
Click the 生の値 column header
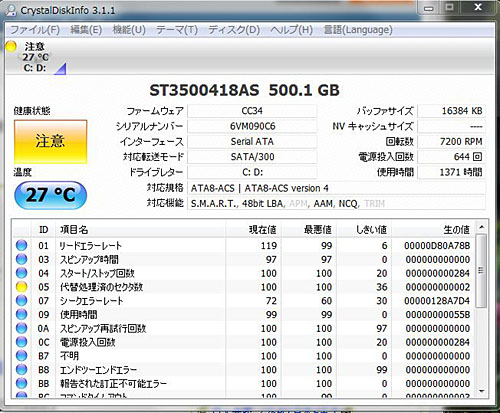433,230
